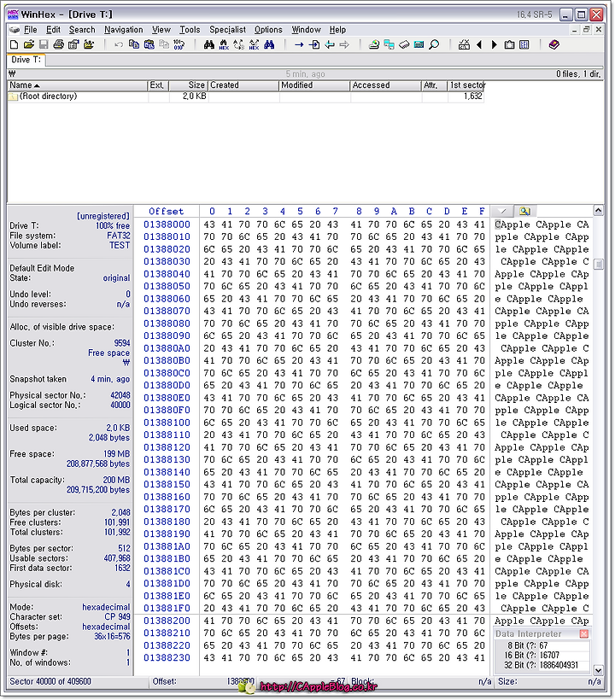Screen dimensions: 615x700
Task: Select the offset row 01388000
Action: click(x=167, y=225)
